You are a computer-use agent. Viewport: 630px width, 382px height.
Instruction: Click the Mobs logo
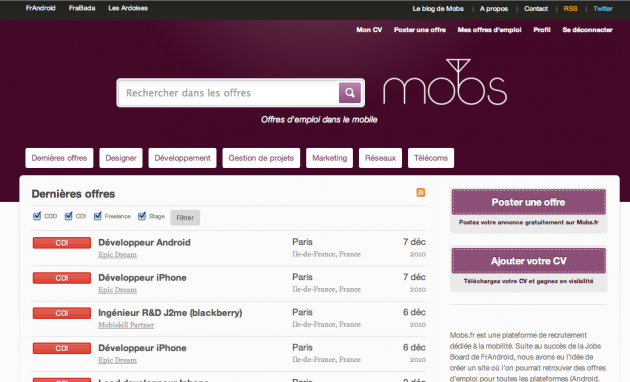tap(445, 82)
